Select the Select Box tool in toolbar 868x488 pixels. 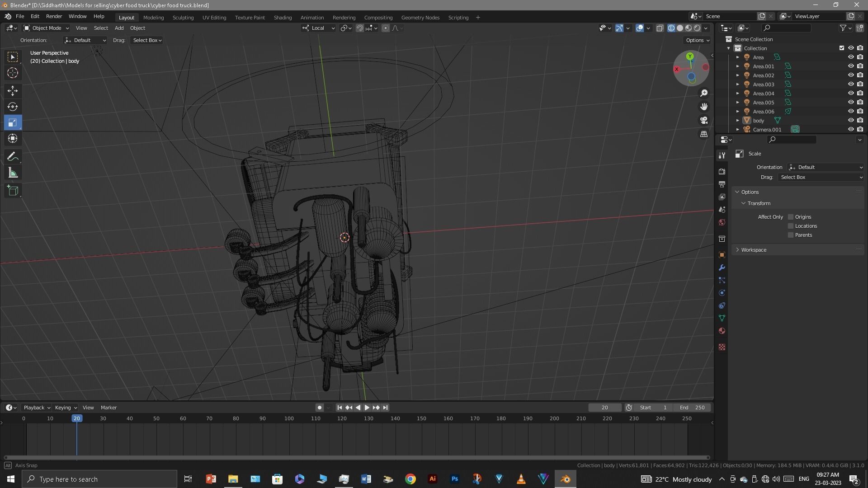coord(13,57)
